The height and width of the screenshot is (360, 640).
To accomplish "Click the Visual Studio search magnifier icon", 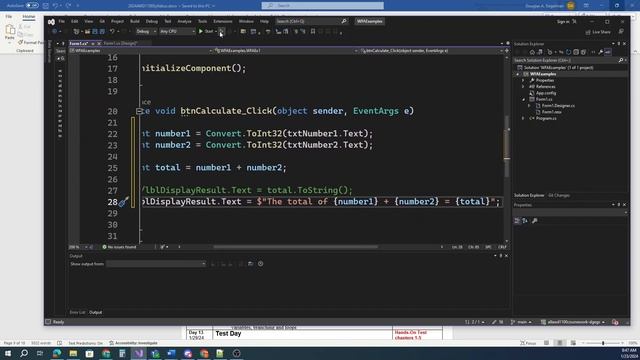I will pos(344,21).
